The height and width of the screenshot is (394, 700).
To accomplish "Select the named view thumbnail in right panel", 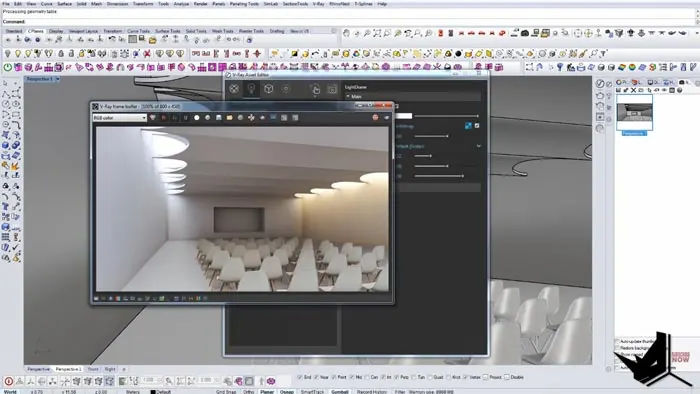I will [634, 113].
